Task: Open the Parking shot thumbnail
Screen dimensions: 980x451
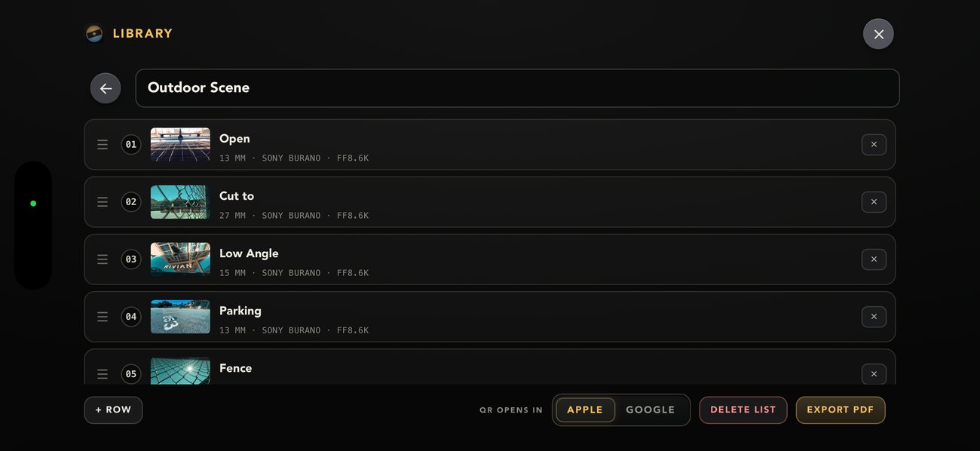Action: tap(180, 317)
